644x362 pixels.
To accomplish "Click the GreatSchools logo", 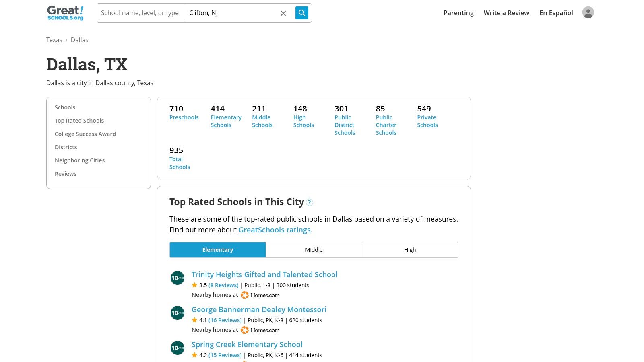I will point(64,12).
